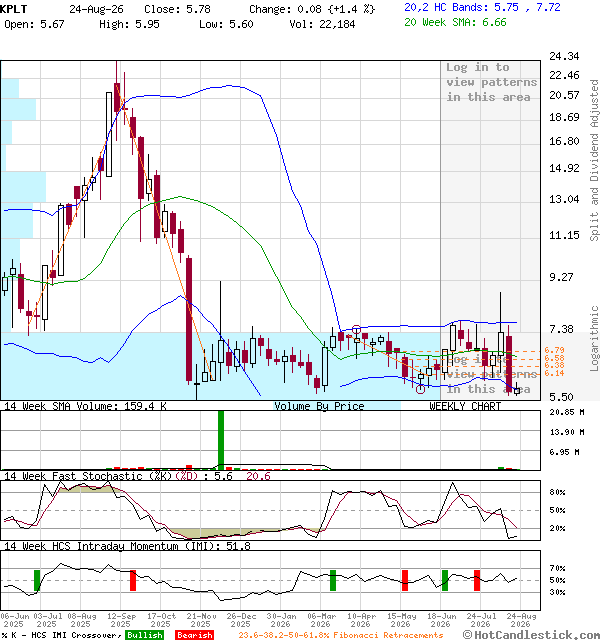Click the green IMI marker near 03-Jul 2025
The image size is (600, 640).
(37, 580)
